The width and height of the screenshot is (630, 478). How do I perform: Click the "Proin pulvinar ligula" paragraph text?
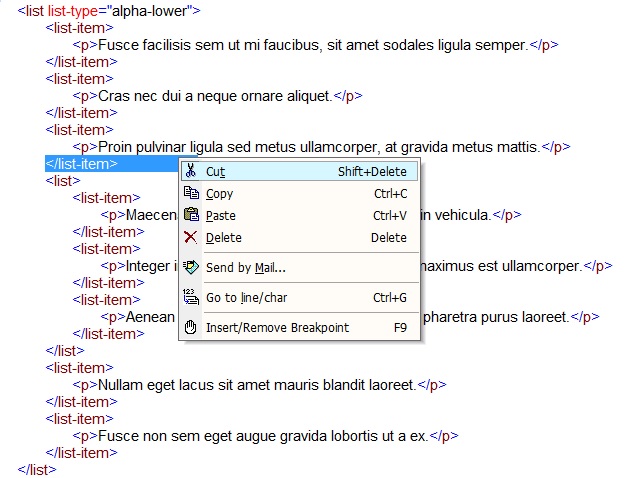point(318,147)
